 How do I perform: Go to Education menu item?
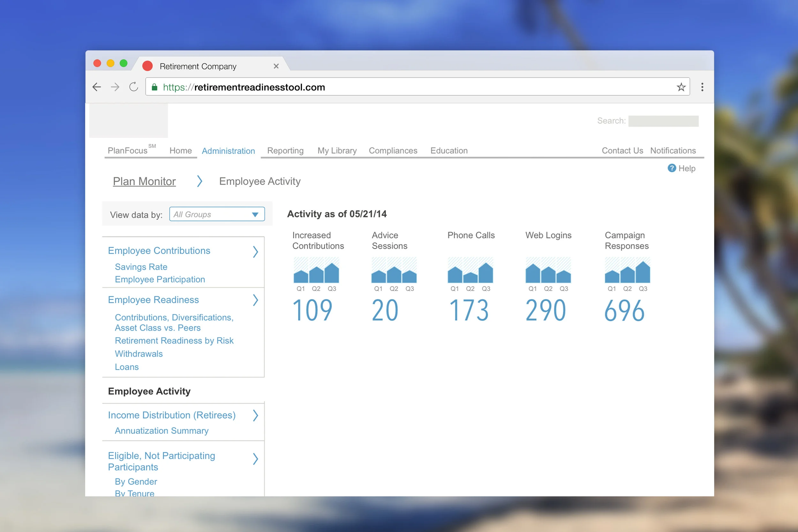(x=449, y=151)
